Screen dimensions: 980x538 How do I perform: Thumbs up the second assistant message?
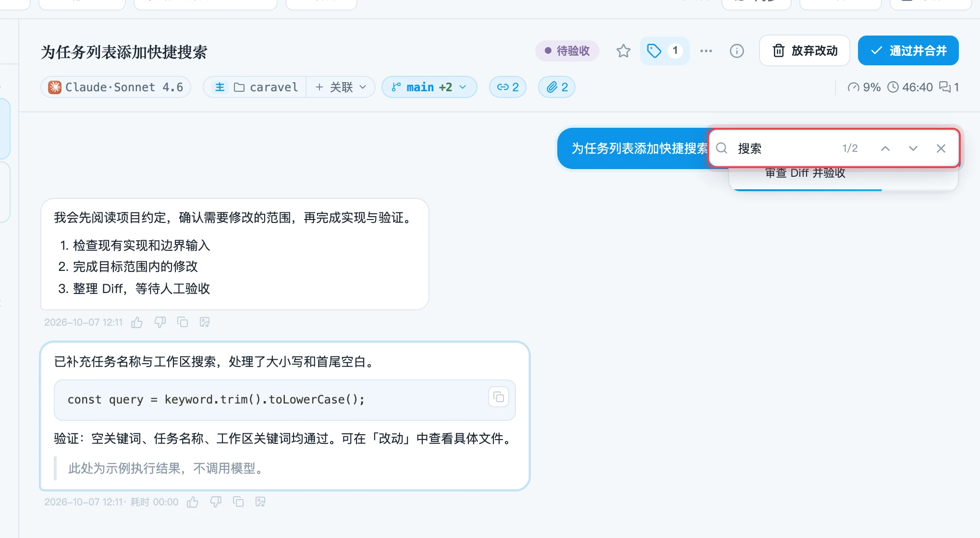pyautogui.click(x=193, y=502)
